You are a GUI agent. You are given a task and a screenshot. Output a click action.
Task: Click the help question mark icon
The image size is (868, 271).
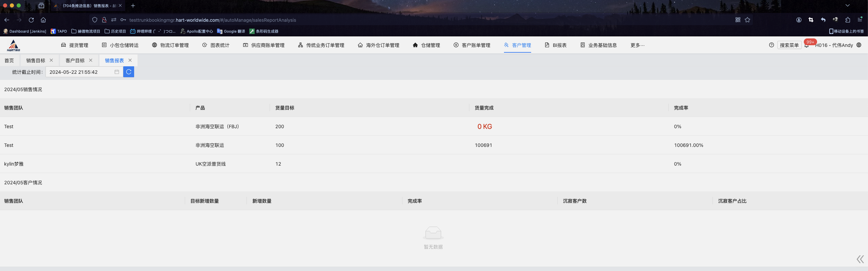coord(771,45)
